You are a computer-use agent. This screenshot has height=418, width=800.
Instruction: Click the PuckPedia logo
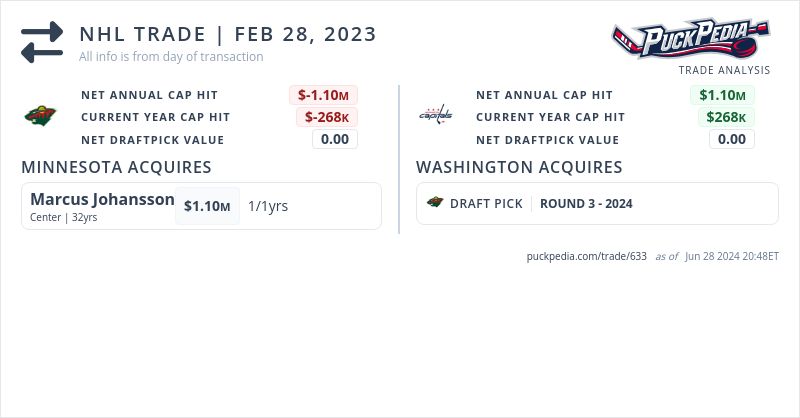coord(691,40)
